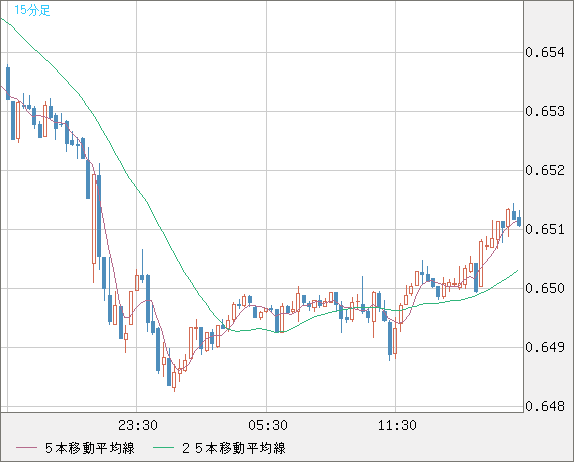
Task: Click the 15分足 timeframe label
Action: click(x=32, y=10)
